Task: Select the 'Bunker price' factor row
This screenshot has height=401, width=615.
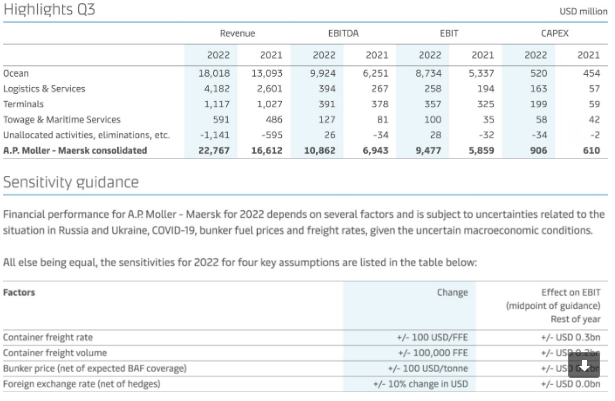Action: tap(305, 368)
